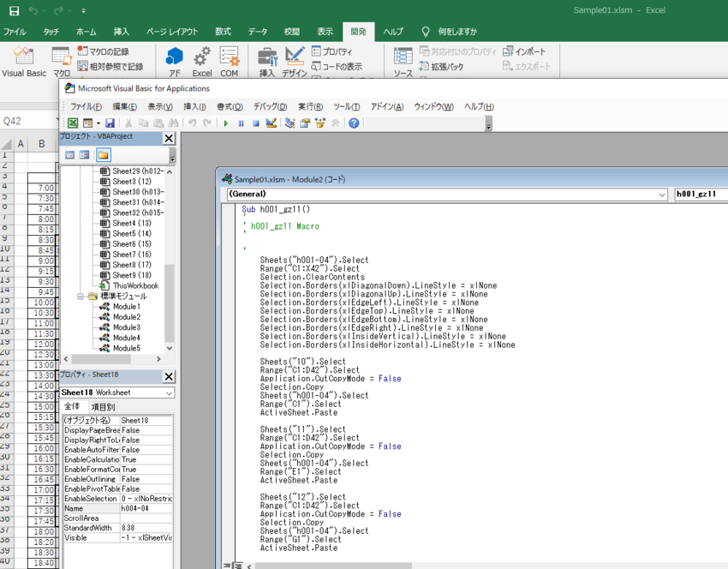
Task: Open XML Source (ソース) pane
Action: pos(403,62)
